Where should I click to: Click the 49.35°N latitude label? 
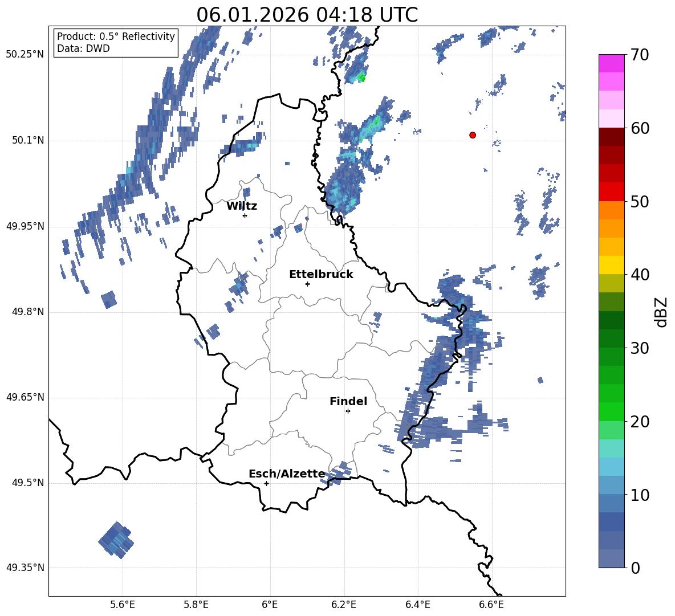pyautogui.click(x=25, y=568)
